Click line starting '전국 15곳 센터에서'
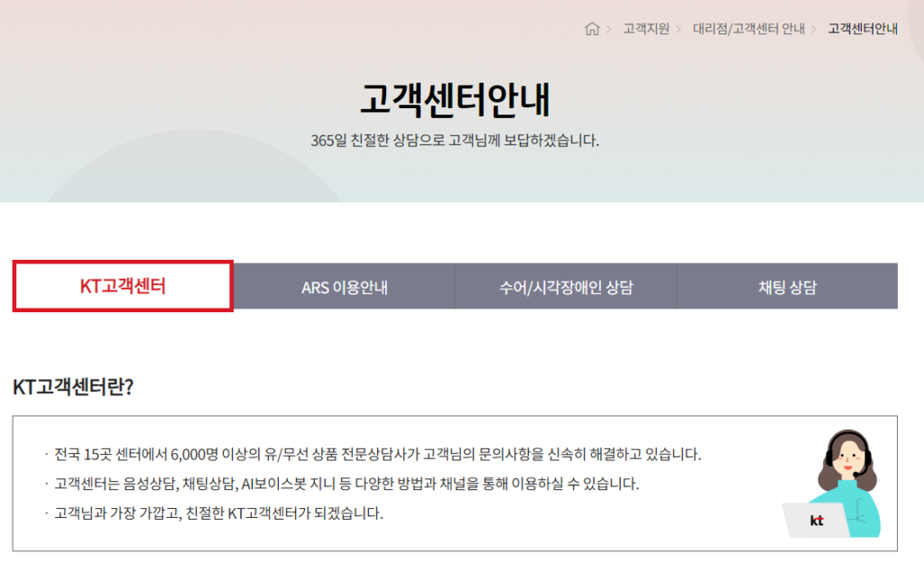The height and width of the screenshot is (563, 924). [x=377, y=454]
